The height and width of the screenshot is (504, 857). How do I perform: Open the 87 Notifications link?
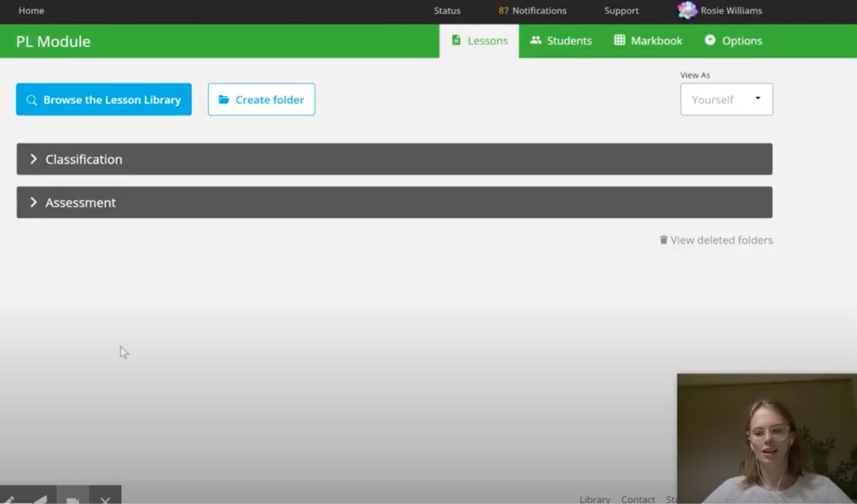coord(532,11)
